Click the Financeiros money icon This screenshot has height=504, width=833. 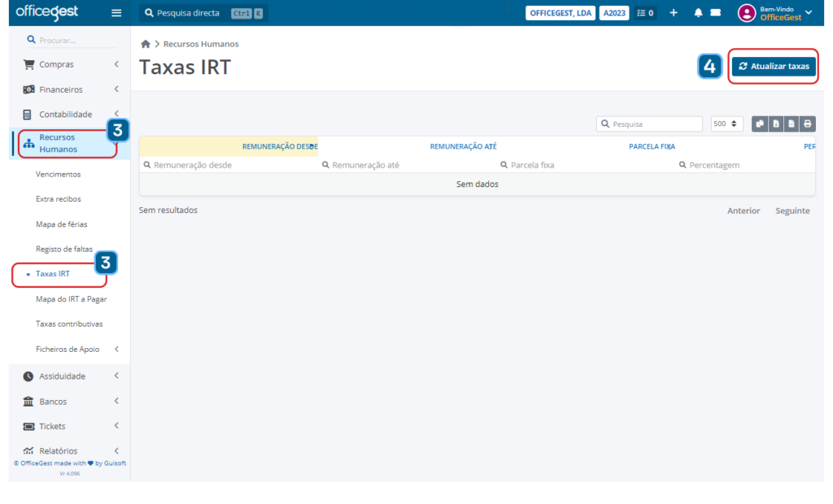tap(28, 89)
